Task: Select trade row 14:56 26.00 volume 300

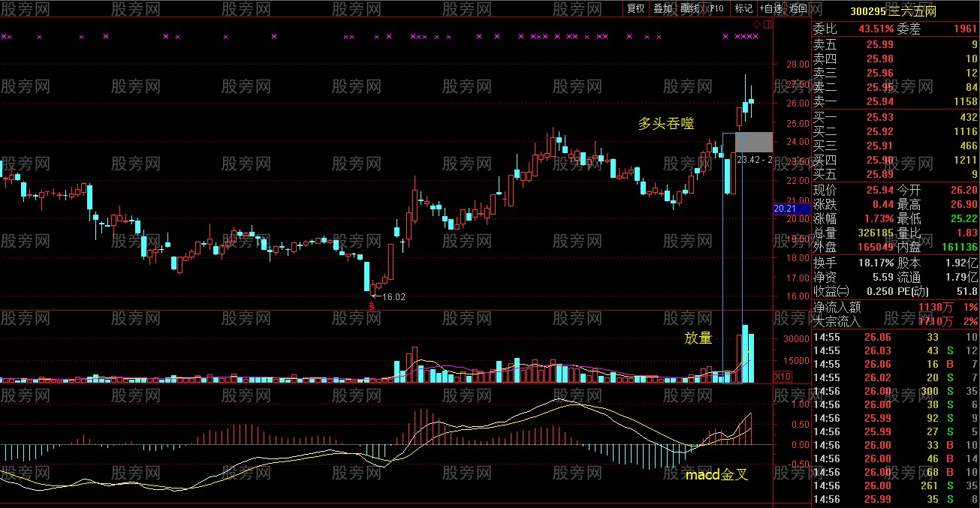Action: point(895,391)
